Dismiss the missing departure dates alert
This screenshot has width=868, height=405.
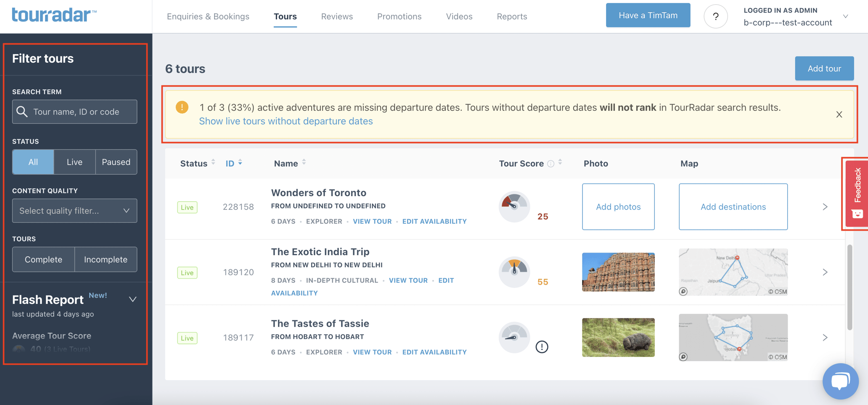839,115
